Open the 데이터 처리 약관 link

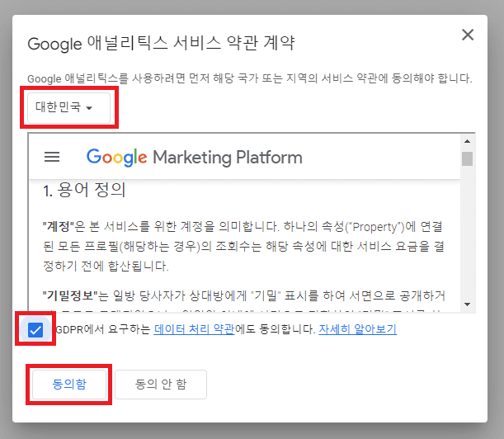point(194,329)
